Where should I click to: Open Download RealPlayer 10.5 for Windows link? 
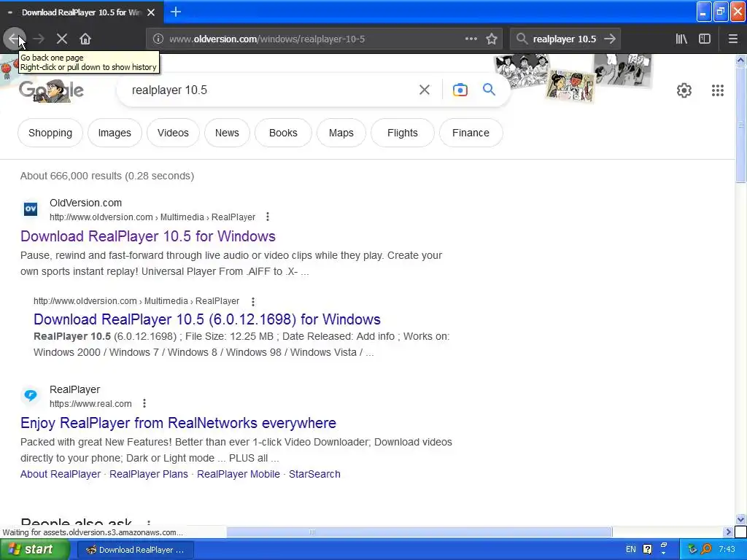tap(147, 236)
